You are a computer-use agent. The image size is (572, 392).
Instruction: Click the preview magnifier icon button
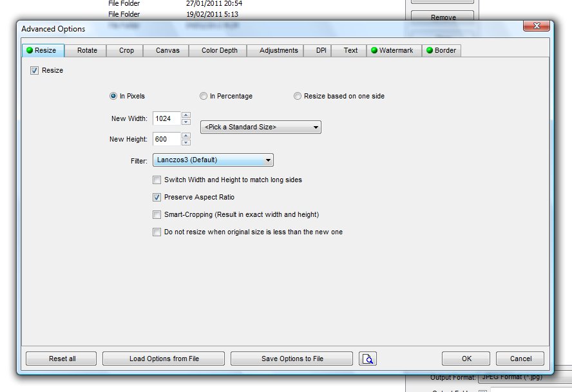pyautogui.click(x=368, y=359)
